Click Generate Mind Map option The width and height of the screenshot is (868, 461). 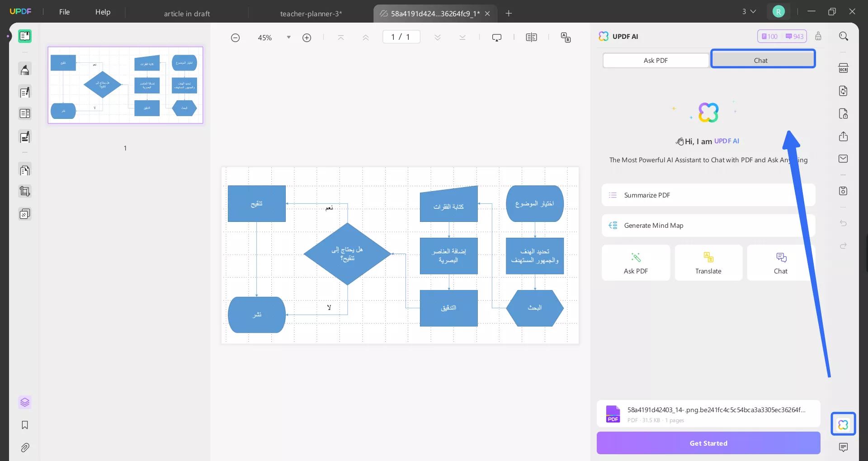[x=708, y=226]
